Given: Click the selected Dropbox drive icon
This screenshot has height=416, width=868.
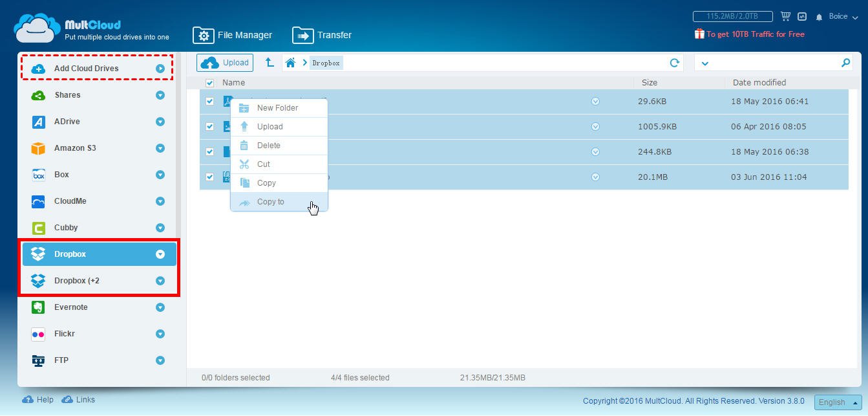Looking at the screenshot, I should click(38, 254).
